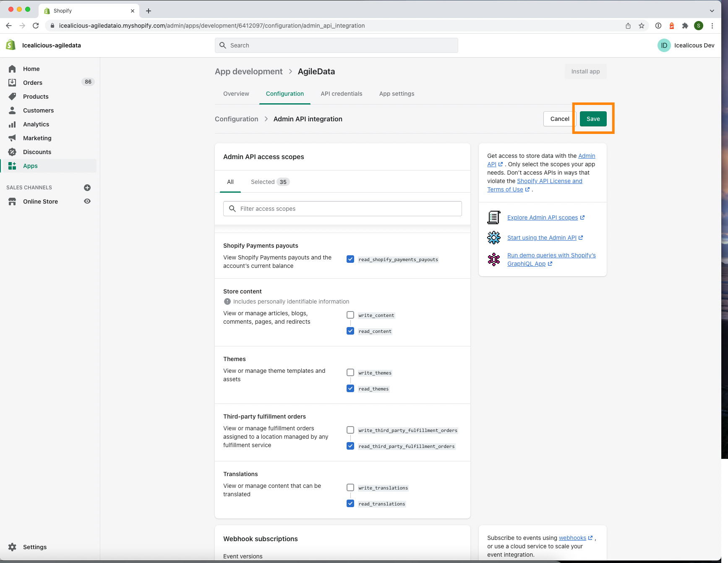Open the Customers person icon
Viewport: 728px width, 563px height.
[12, 110]
